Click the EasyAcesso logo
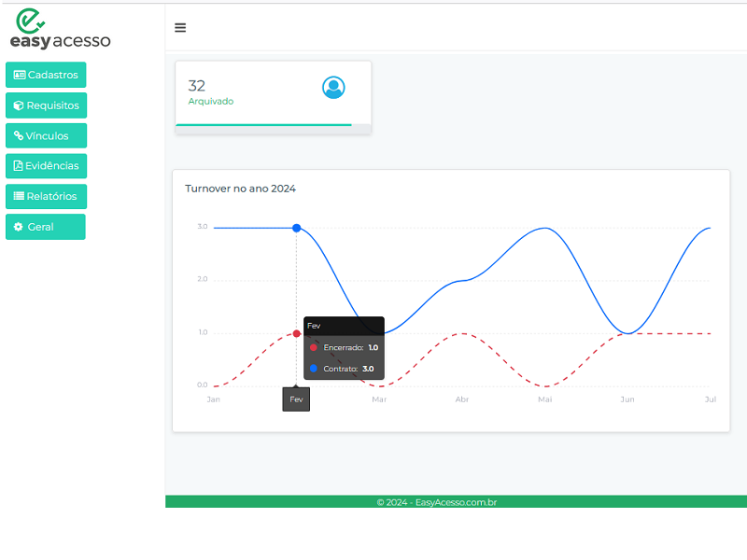The height and width of the screenshot is (560, 747). click(60, 29)
